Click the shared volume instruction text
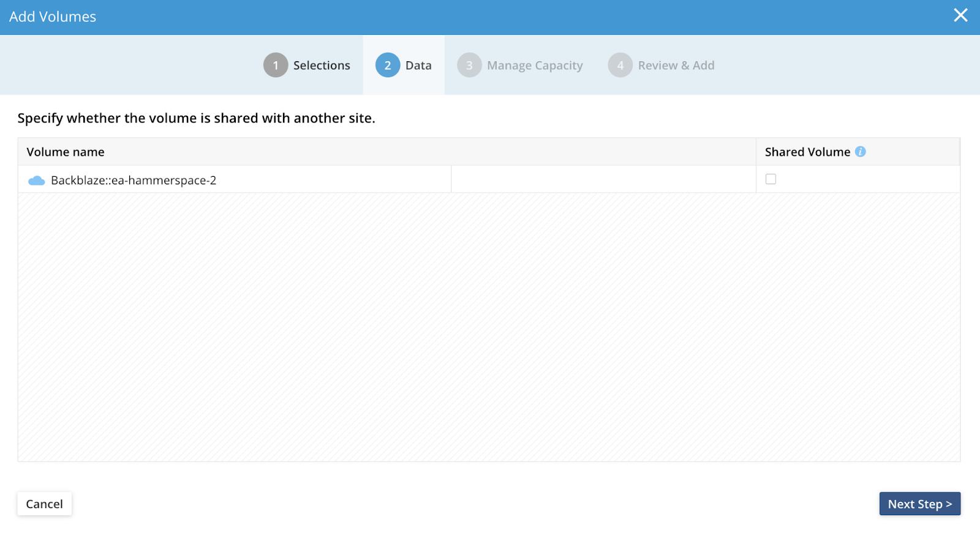Viewport: 980px width, 533px height. tap(196, 118)
